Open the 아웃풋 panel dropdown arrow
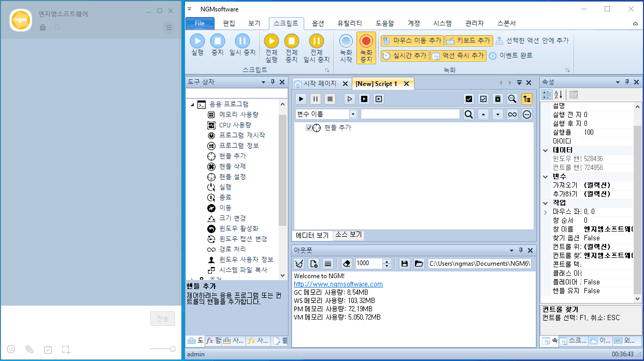 (511, 250)
